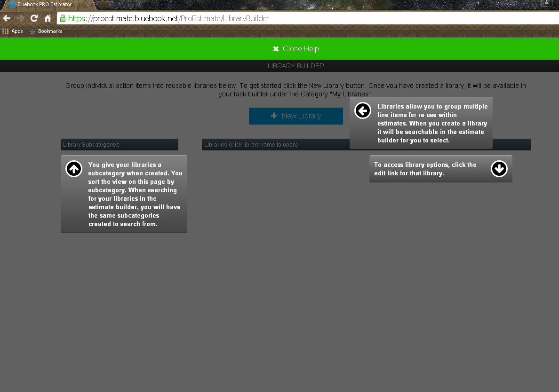
Task: Click the New Library button
Action: [x=296, y=116]
